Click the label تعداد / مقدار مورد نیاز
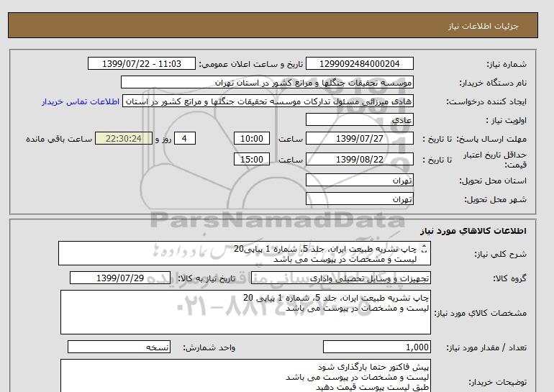Viewport: 554px width, 392px height. (x=486, y=348)
